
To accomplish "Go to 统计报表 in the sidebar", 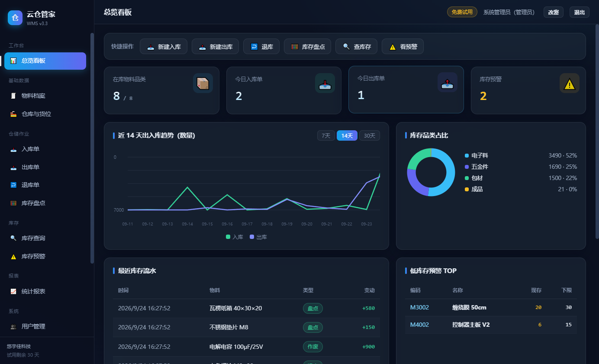I will point(45,292).
